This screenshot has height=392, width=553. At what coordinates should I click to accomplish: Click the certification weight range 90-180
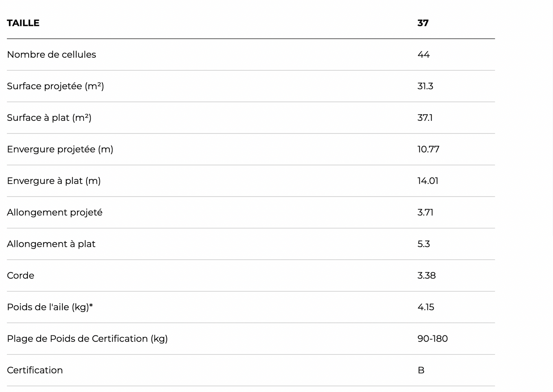click(432, 339)
